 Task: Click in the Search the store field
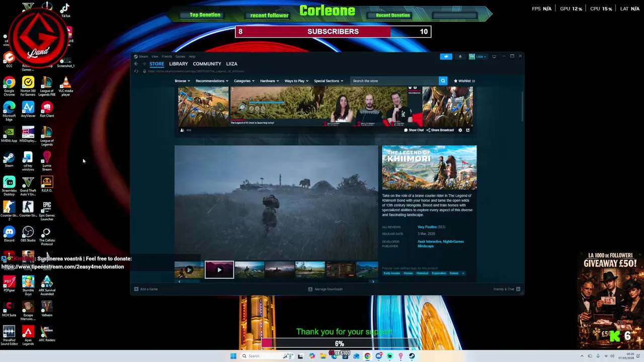tap(394, 80)
